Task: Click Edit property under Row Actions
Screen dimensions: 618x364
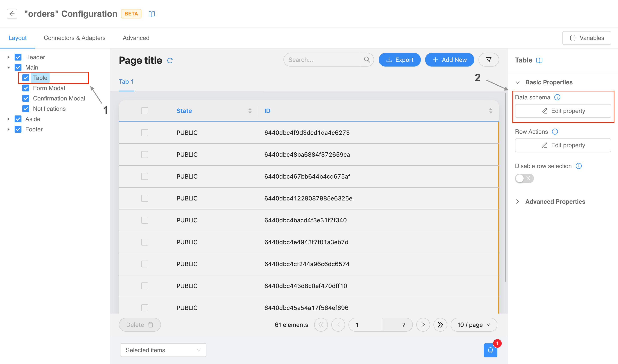Action: (563, 145)
